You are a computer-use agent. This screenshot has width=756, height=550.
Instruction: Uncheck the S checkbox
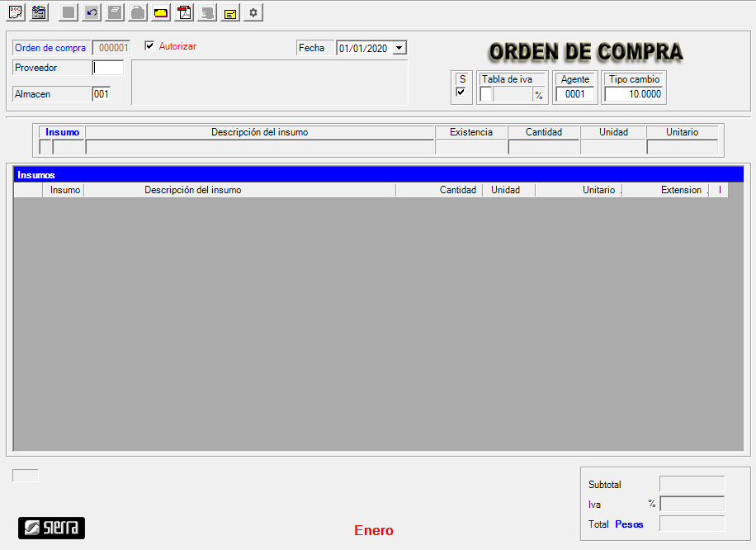click(x=461, y=92)
